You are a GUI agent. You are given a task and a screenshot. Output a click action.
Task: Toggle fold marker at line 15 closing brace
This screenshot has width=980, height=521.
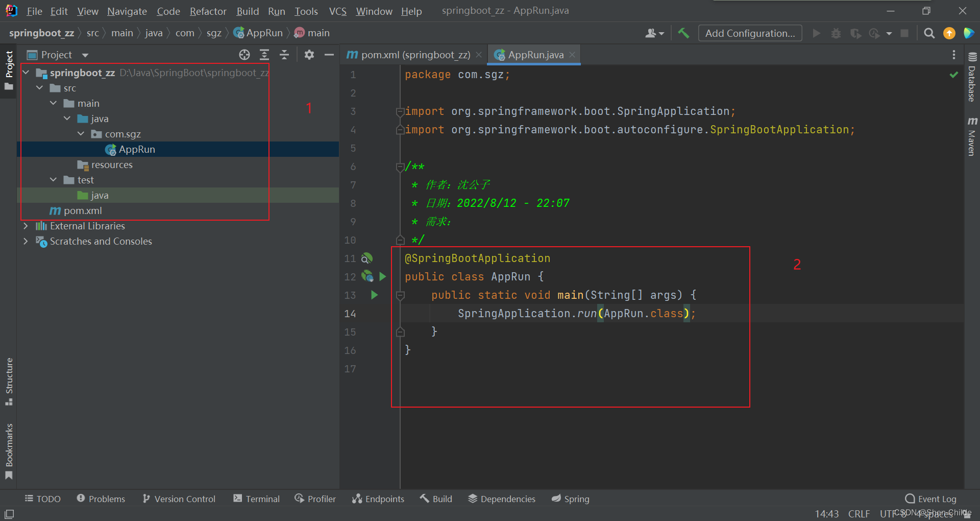(400, 332)
